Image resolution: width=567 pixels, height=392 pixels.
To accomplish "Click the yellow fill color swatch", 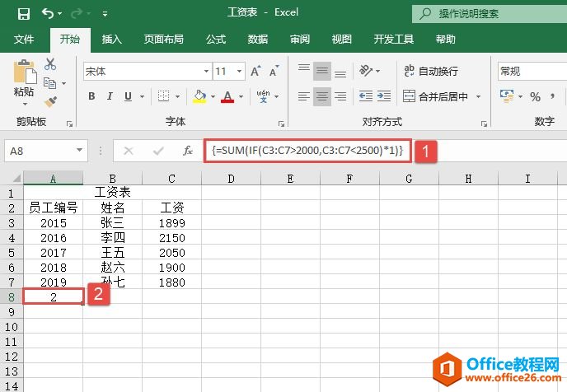I will [x=199, y=97].
